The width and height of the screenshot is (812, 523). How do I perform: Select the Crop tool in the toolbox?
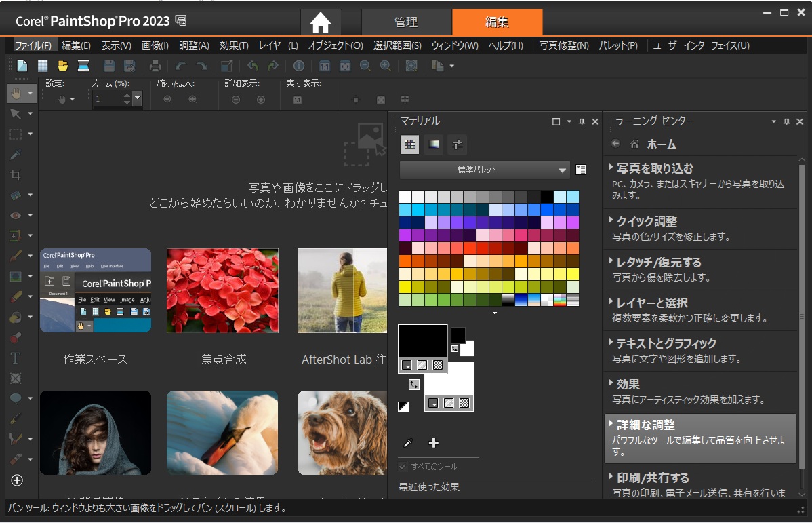(16, 175)
